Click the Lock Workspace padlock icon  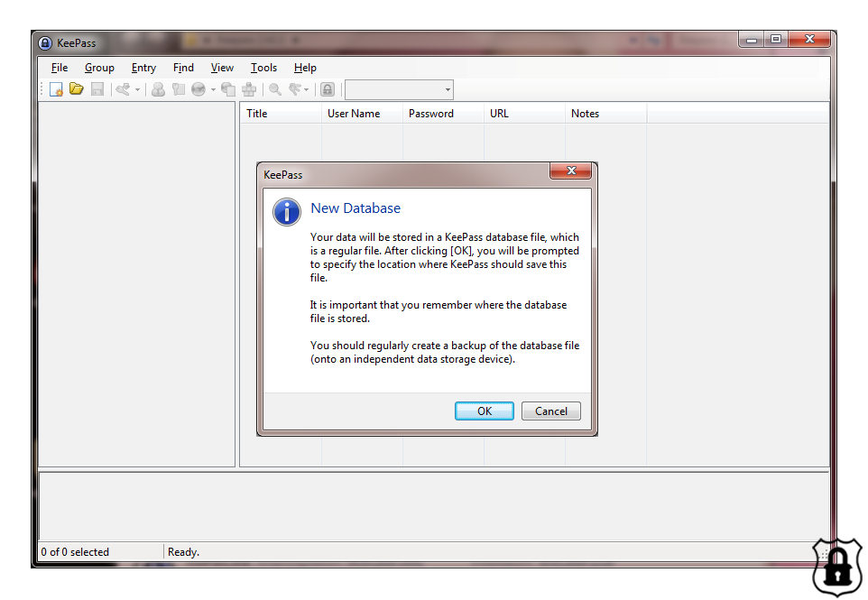tap(328, 89)
